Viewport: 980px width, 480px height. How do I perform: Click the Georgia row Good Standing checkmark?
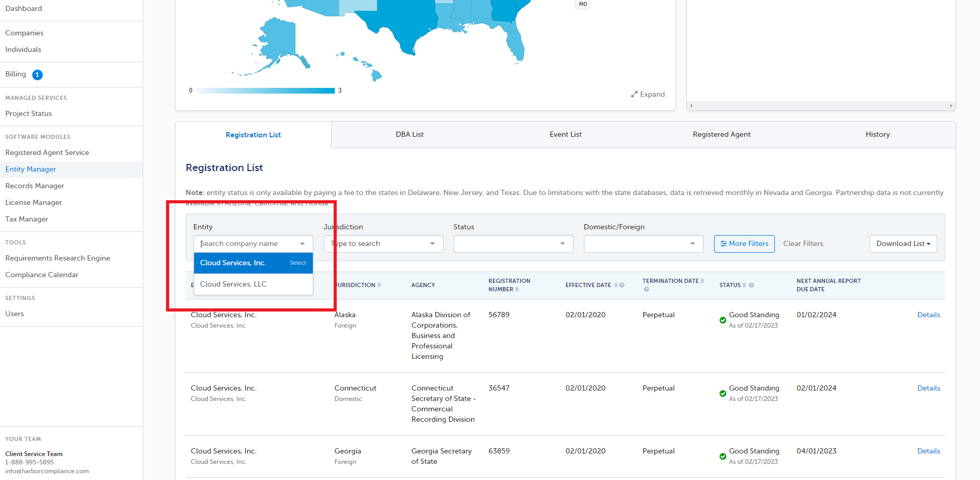723,457
